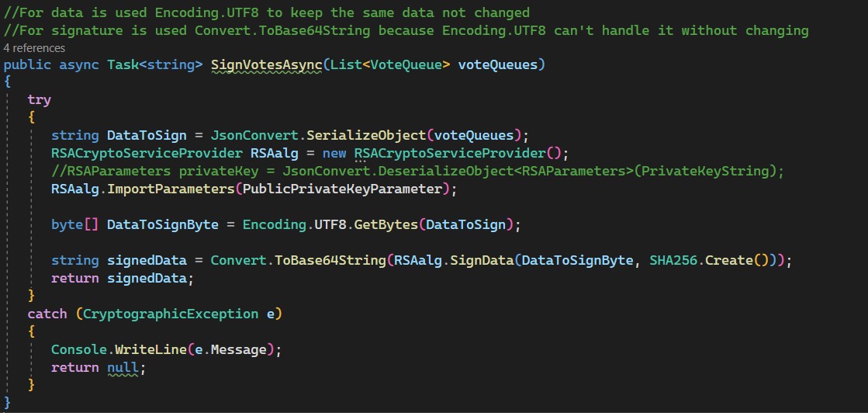Click the public keyword in method signature
Viewport: 868px width, 413px height.
[27, 64]
